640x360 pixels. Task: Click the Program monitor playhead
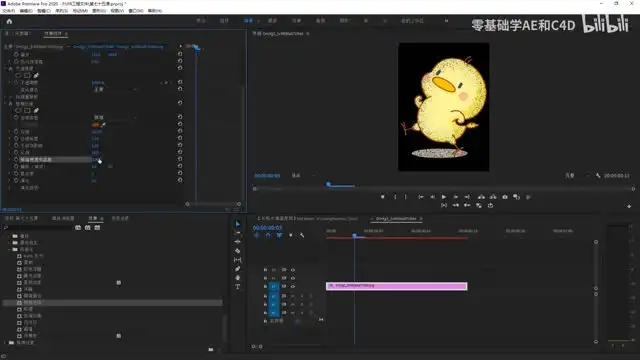coord(329,184)
